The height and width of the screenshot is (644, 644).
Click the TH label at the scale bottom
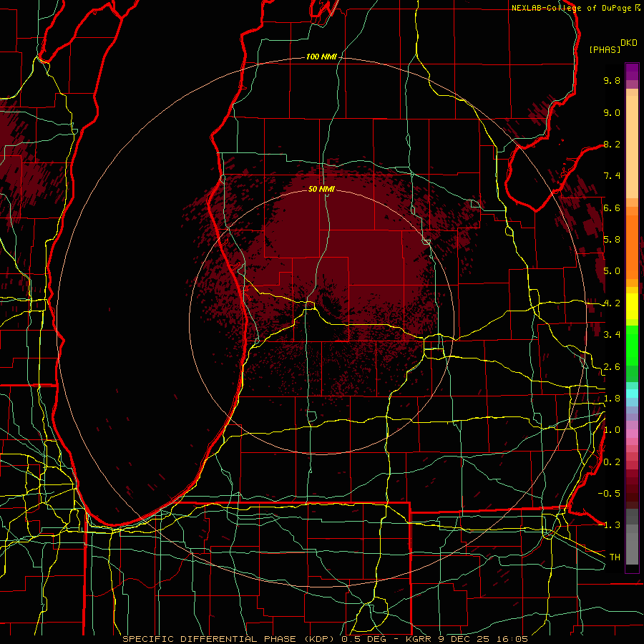[x=615, y=557]
